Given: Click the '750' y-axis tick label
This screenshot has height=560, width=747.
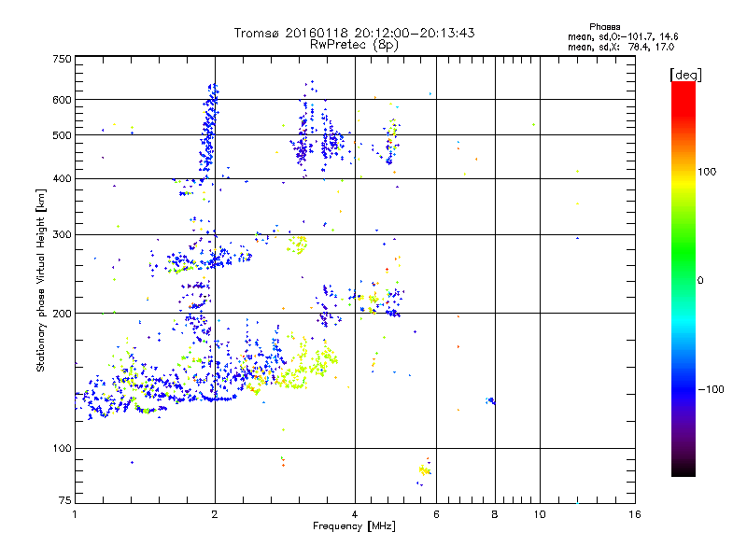Looking at the screenshot, I should coord(62,59).
